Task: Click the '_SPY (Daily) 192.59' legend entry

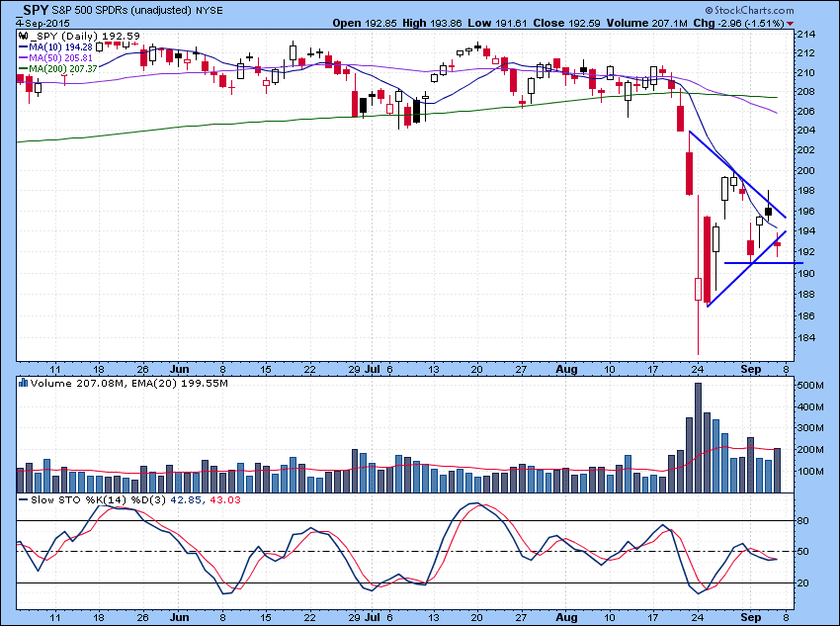Action: tap(85, 37)
